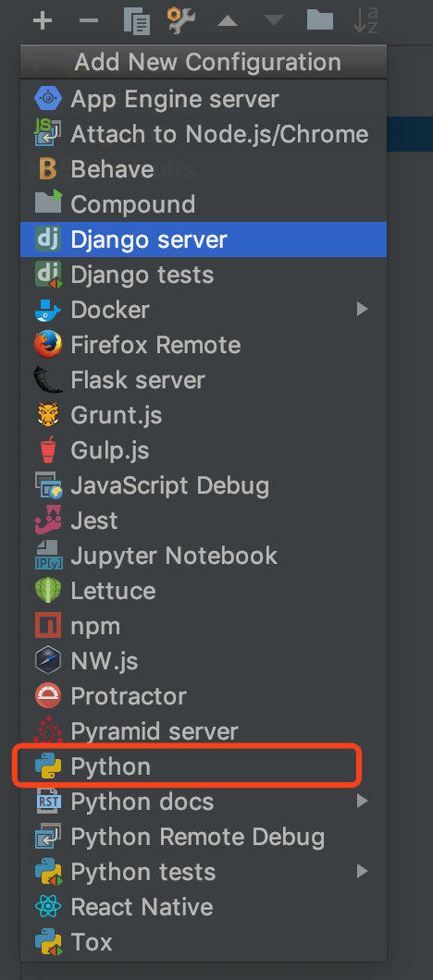Image resolution: width=433 pixels, height=980 pixels.
Task: Click the Move Up arrow icon
Action: [228, 21]
